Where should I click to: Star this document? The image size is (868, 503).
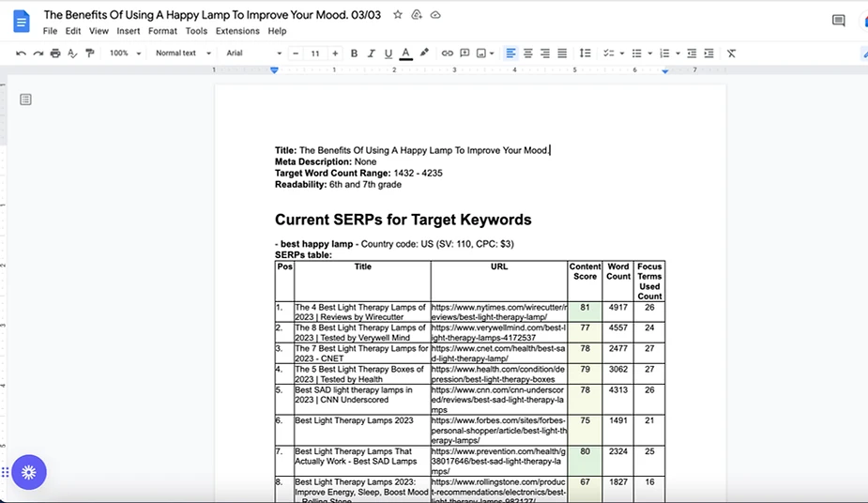398,15
